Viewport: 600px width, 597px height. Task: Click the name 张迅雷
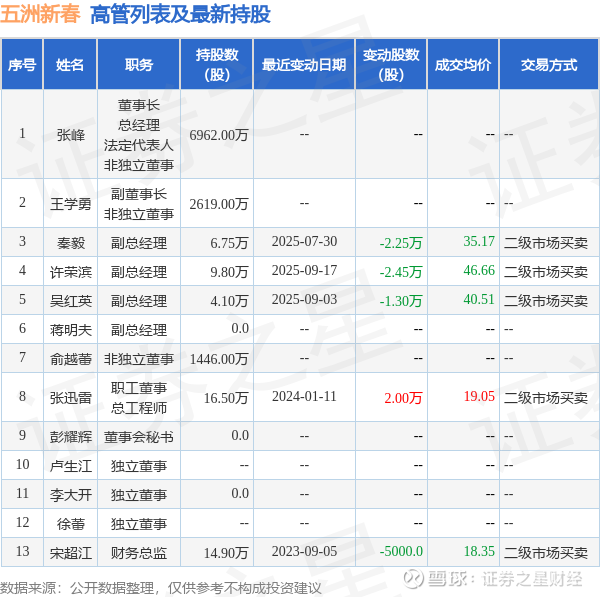click(70, 398)
